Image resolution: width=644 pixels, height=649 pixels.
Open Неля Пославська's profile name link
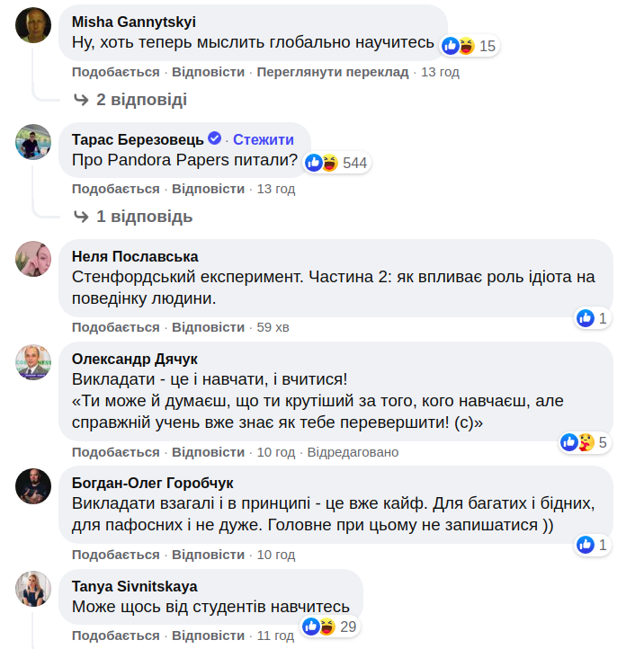135,257
